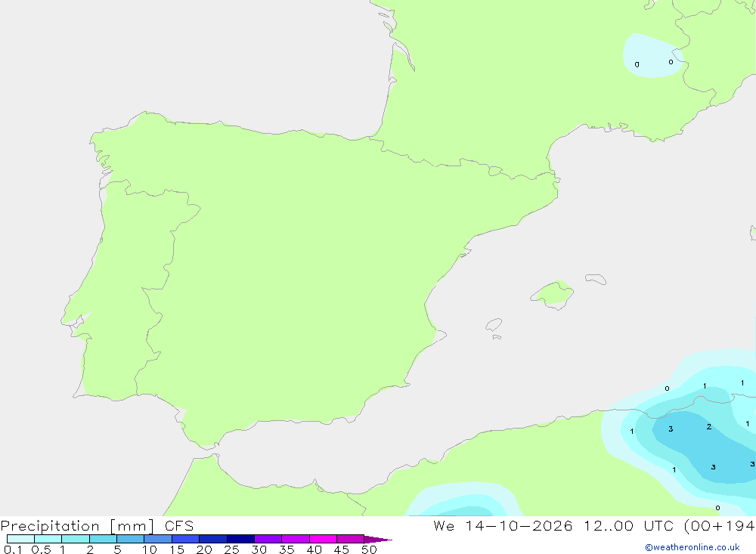Click the '0.1' legend scale label
This screenshot has height=554, width=756.
coord(13,549)
